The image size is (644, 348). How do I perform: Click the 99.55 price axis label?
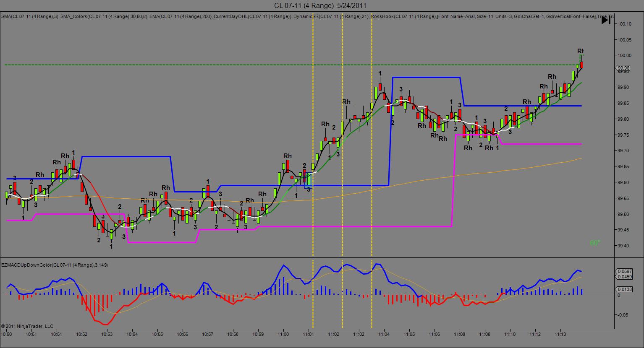click(624, 198)
